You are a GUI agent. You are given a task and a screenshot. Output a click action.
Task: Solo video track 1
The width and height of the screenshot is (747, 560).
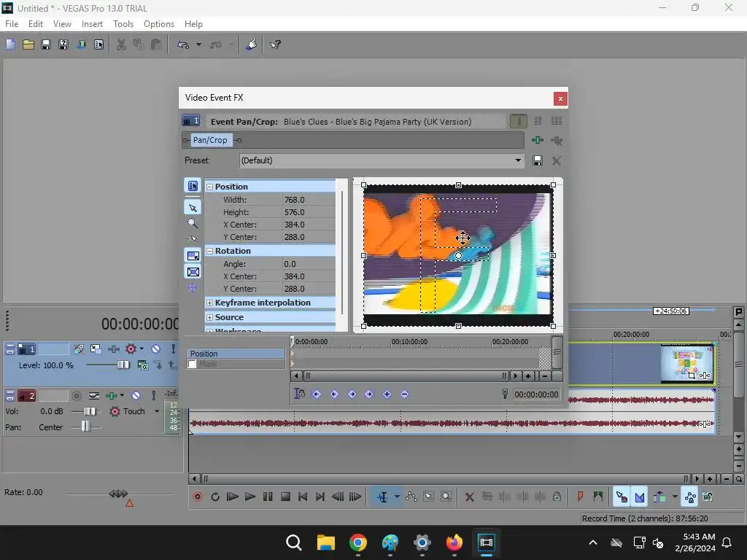coord(174,349)
